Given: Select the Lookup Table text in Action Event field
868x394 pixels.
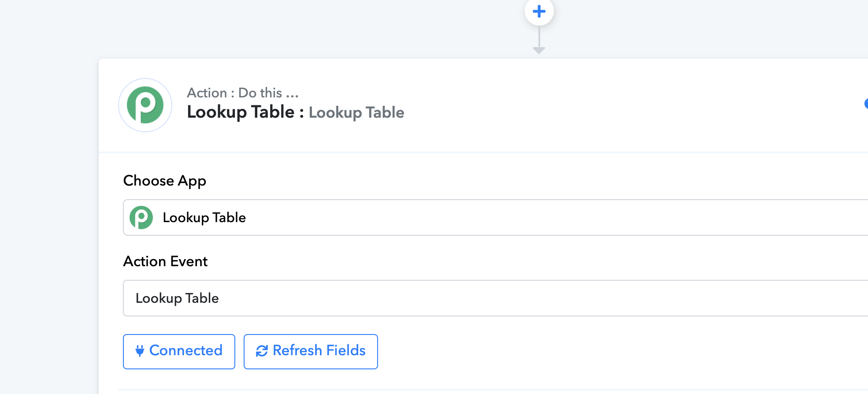Looking at the screenshot, I should (x=177, y=298).
